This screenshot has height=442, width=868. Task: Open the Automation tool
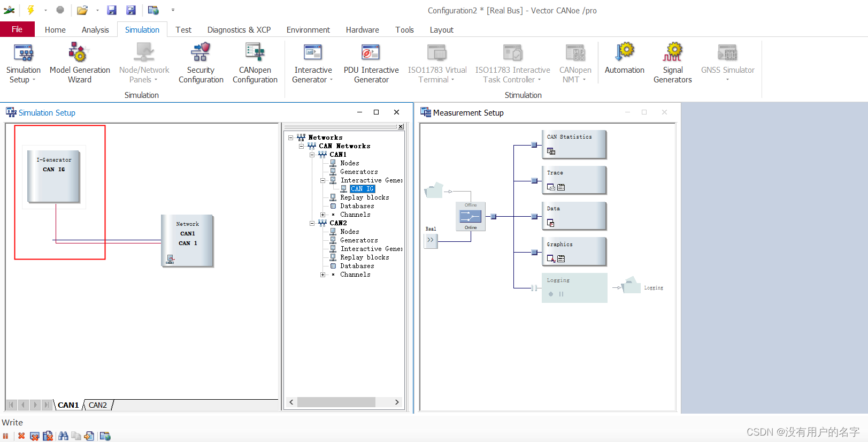click(x=625, y=59)
